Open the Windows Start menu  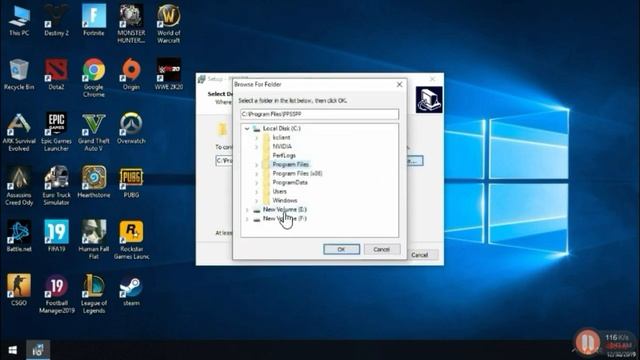13,350
